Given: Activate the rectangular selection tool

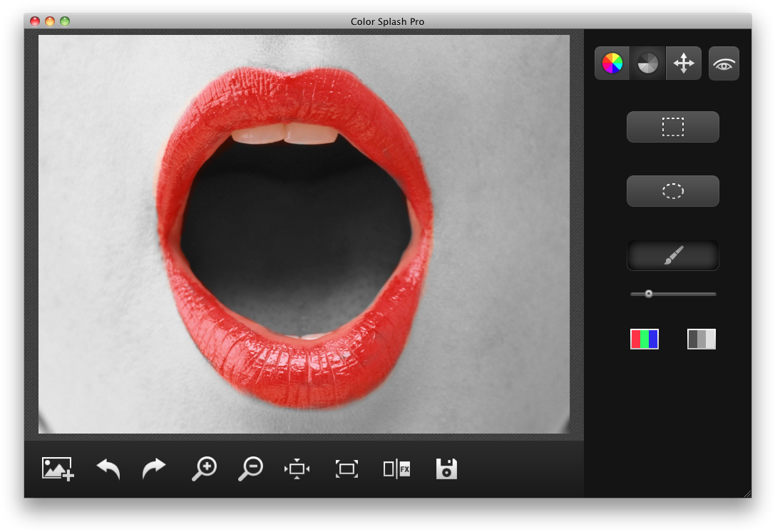Looking at the screenshot, I should pos(672,126).
